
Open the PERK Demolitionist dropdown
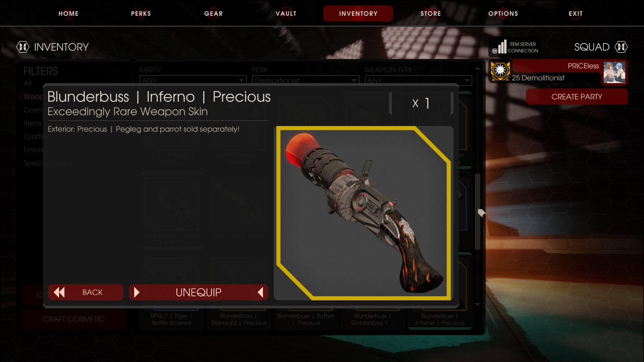tap(306, 80)
